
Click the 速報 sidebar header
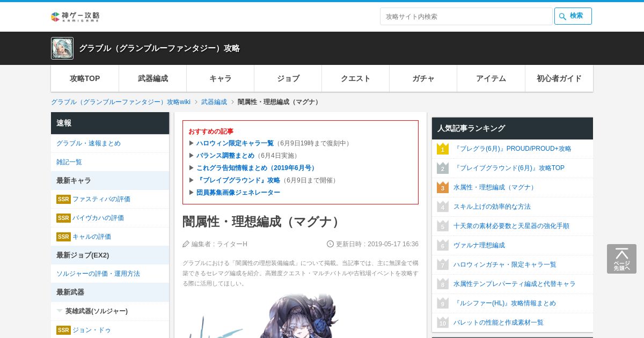[110, 123]
